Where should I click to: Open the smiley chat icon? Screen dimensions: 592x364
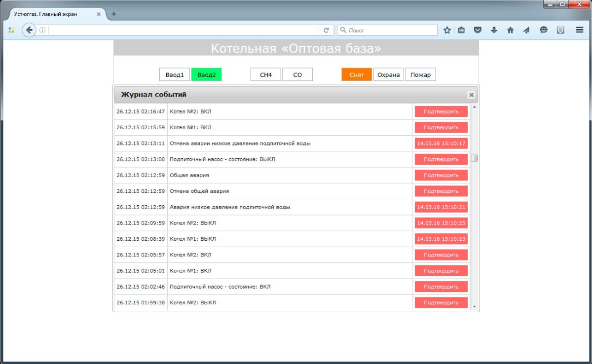(544, 30)
